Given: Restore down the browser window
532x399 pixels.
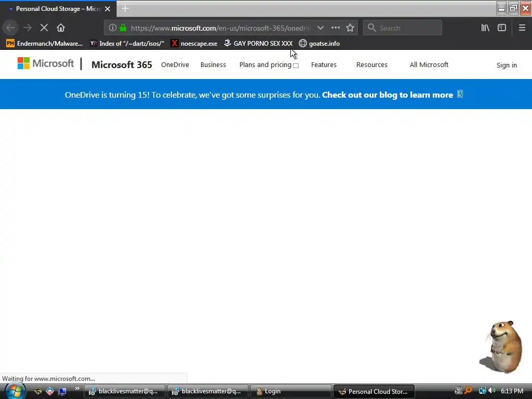Looking at the screenshot, I should (513, 8).
